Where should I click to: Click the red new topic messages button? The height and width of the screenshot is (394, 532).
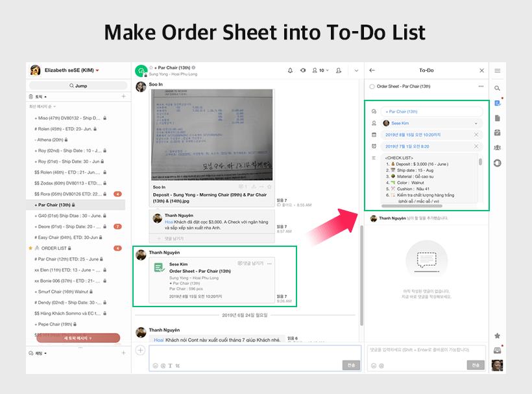pos(78,338)
